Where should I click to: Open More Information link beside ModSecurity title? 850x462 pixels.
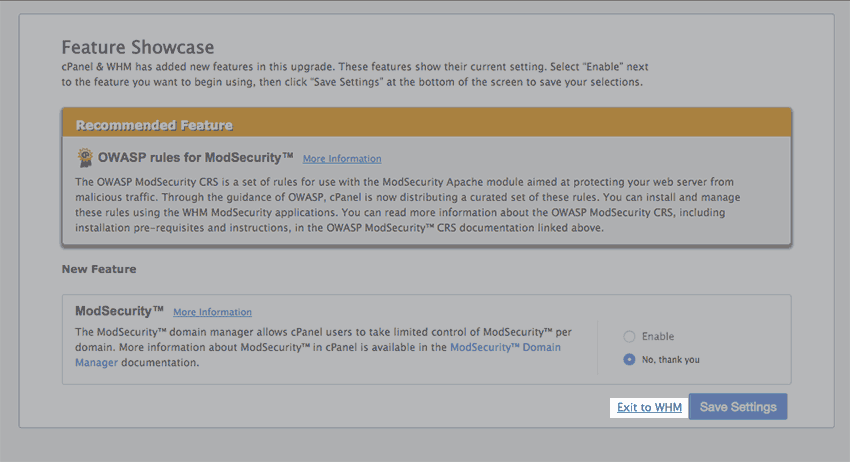[x=212, y=312]
